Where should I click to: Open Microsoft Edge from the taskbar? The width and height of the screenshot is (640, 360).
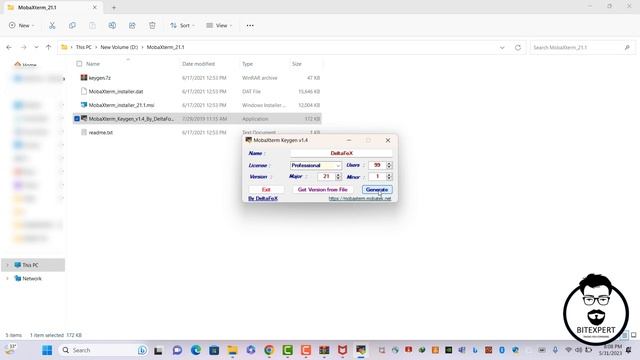tap(196, 350)
